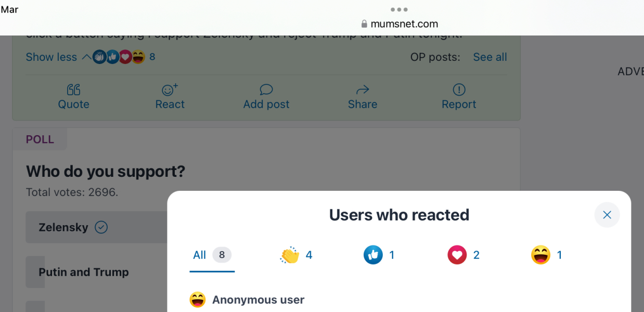Click the laughing emoji beside Anonymous user
This screenshot has height=312, width=644.
[x=198, y=300]
